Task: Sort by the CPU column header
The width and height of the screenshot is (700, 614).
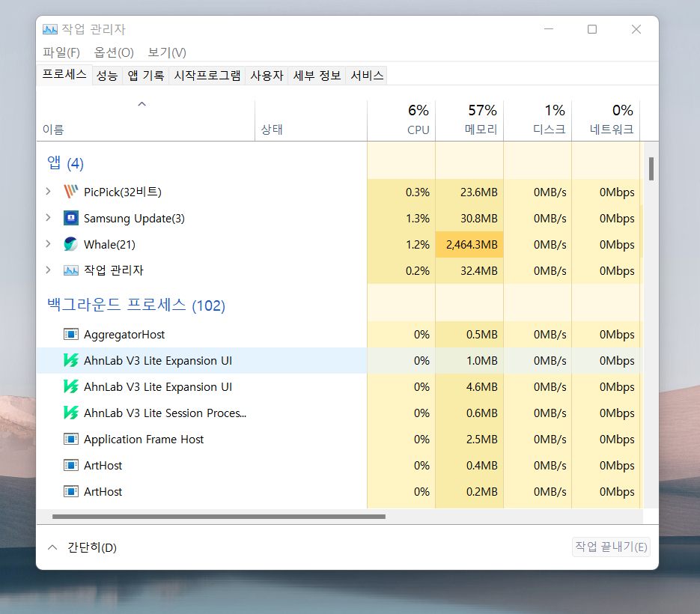Action: tap(401, 120)
